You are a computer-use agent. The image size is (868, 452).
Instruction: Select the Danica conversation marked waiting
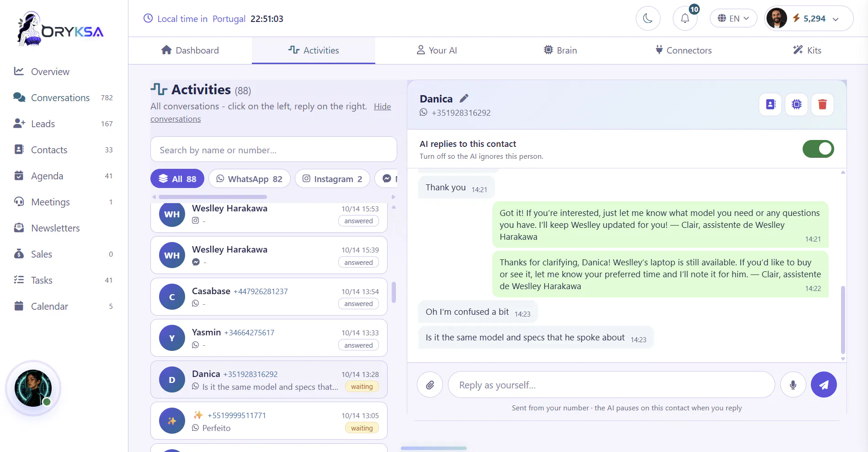[x=269, y=379]
